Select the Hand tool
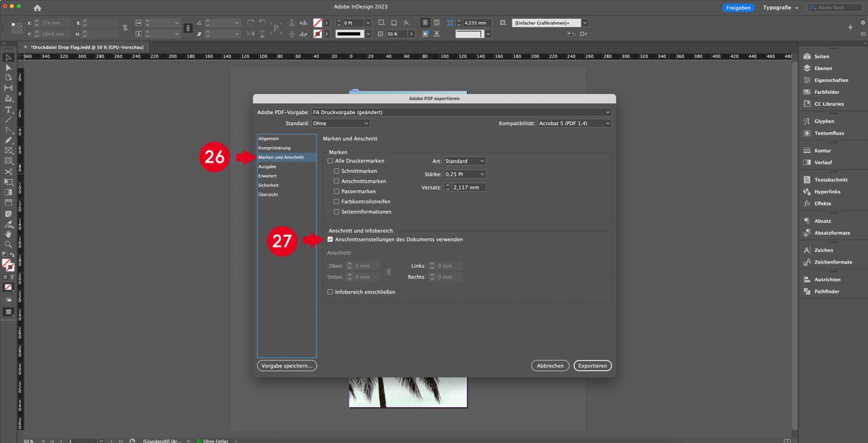 click(x=8, y=233)
